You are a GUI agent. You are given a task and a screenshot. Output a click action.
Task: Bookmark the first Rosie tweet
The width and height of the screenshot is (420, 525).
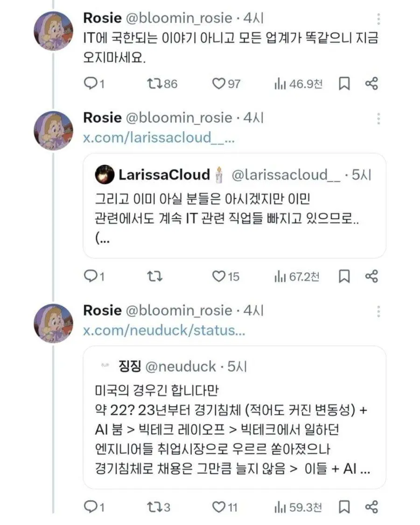pyautogui.click(x=344, y=84)
